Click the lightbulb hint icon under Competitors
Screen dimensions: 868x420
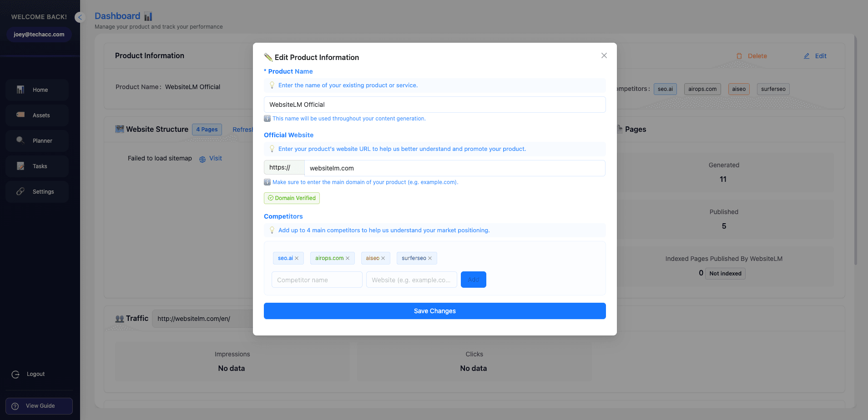pyautogui.click(x=272, y=230)
